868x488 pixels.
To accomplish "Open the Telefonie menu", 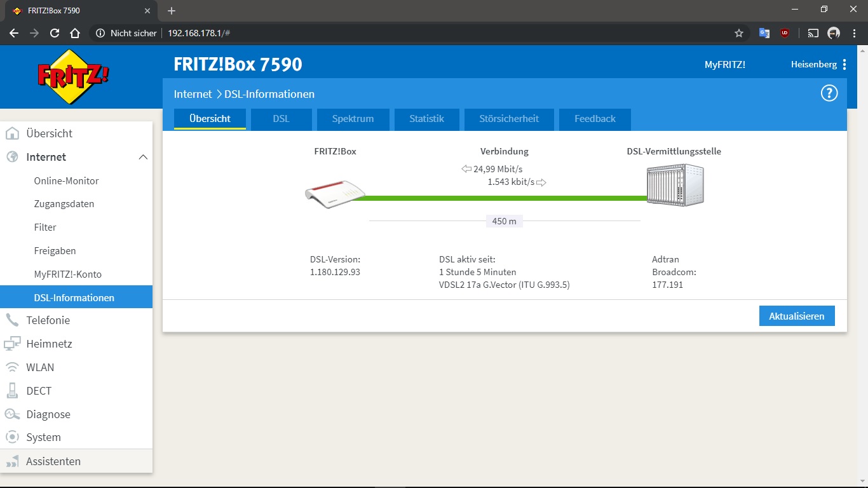I will click(48, 320).
